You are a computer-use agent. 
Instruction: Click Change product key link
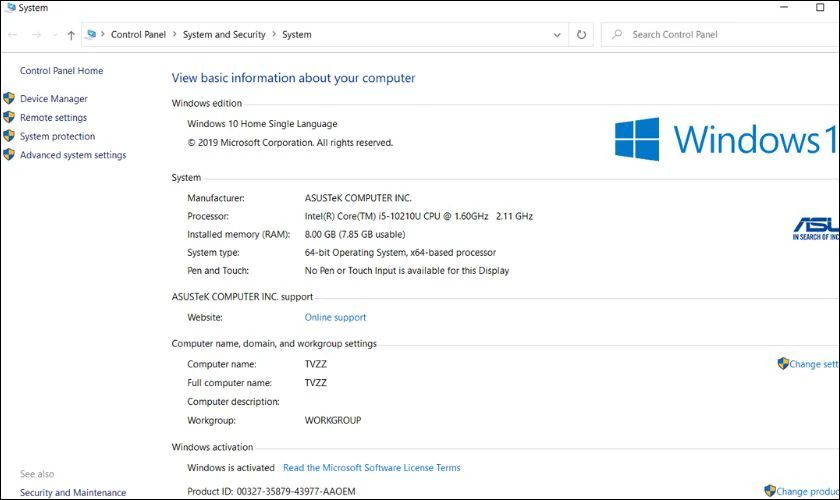pos(808,491)
